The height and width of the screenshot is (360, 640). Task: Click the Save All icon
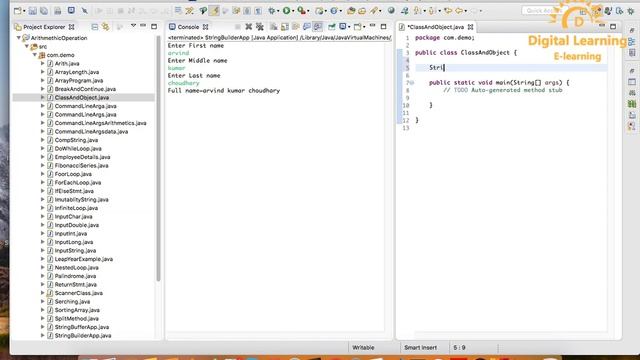(44, 11)
